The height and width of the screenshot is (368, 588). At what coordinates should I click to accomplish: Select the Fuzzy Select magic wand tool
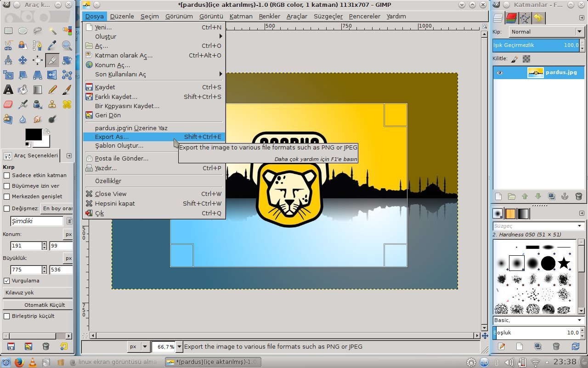click(x=52, y=31)
